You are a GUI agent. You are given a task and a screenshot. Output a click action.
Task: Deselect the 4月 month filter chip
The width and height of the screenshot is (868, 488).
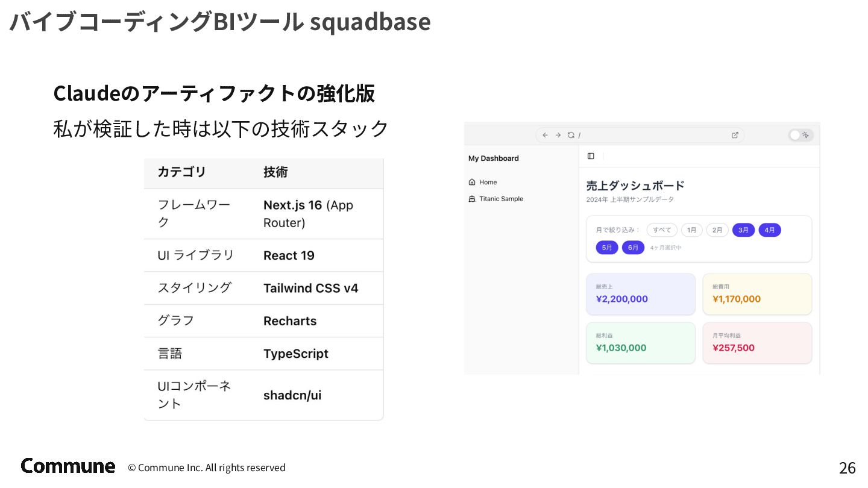point(770,230)
